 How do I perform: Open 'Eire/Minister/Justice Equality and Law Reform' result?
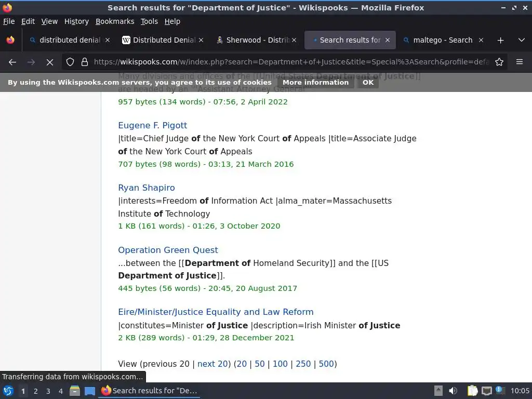(216, 312)
